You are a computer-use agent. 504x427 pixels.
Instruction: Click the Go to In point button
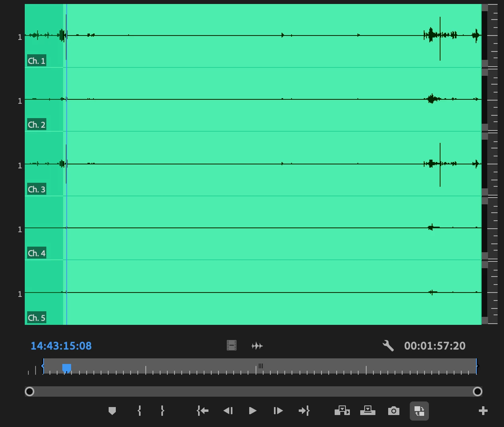202,411
